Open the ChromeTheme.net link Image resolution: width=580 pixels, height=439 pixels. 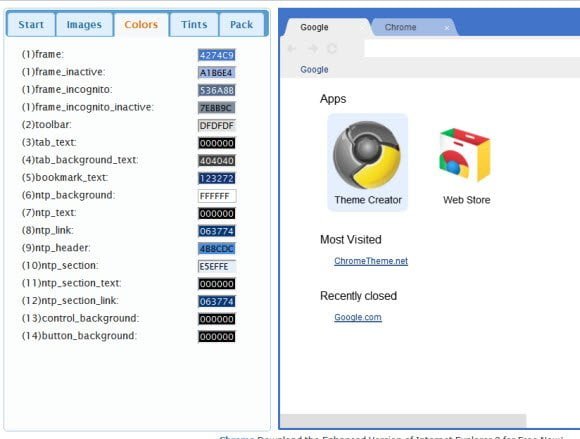(x=371, y=261)
